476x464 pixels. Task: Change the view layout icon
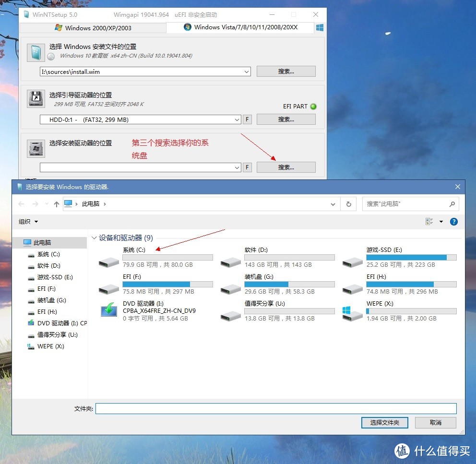[x=429, y=222]
